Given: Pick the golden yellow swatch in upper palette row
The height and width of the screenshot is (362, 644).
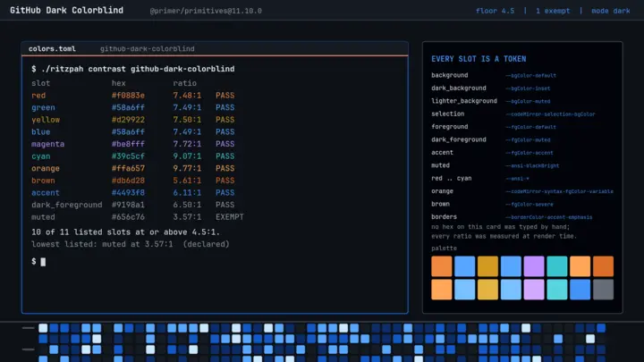Looking at the screenshot, I should coord(487,266).
